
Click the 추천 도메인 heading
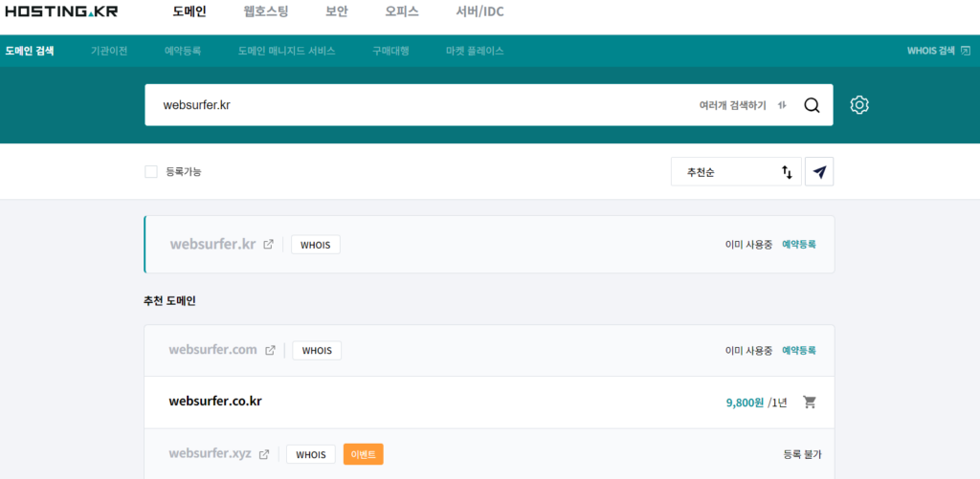click(x=169, y=301)
